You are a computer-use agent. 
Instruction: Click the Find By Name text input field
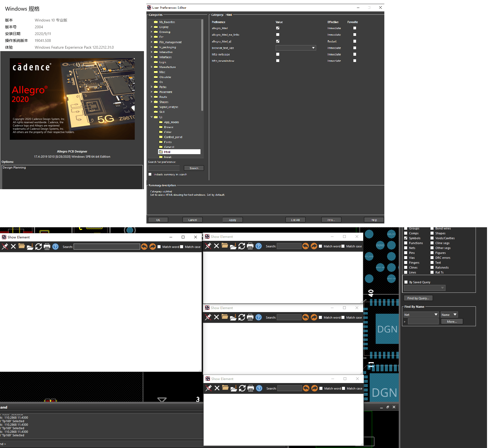point(423,322)
